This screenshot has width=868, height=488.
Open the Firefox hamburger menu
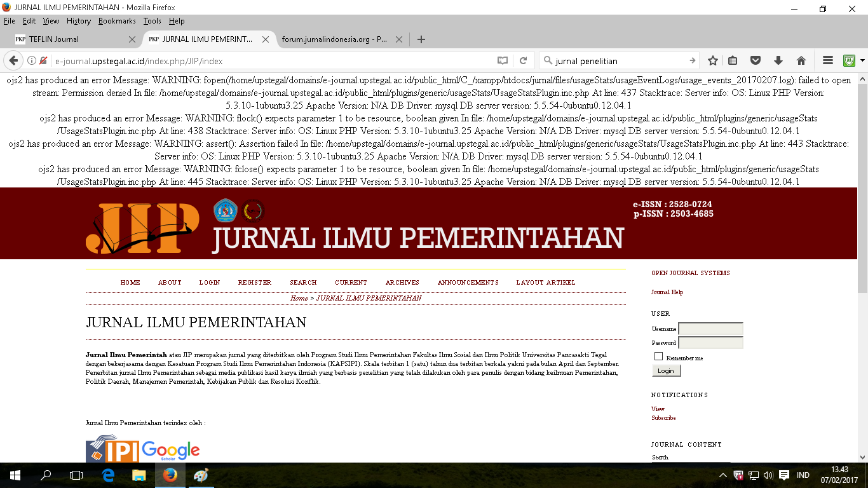point(827,61)
